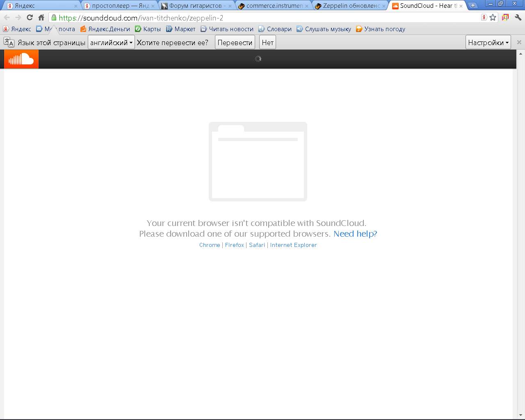Open the Chrome download link
Viewport: 525px width, 420px height.
tap(210, 245)
